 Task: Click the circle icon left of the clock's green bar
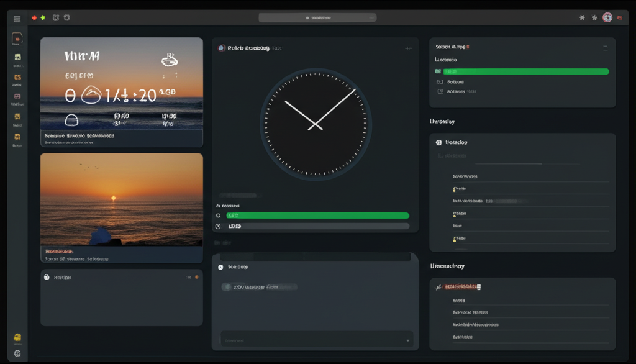tap(218, 216)
